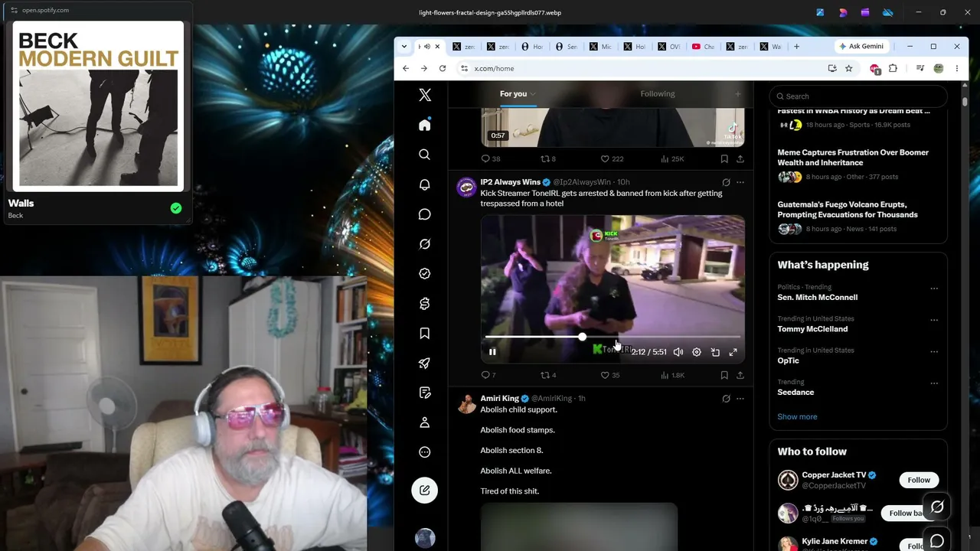
Task: Go back in Chrome
Action: pyautogui.click(x=406, y=68)
